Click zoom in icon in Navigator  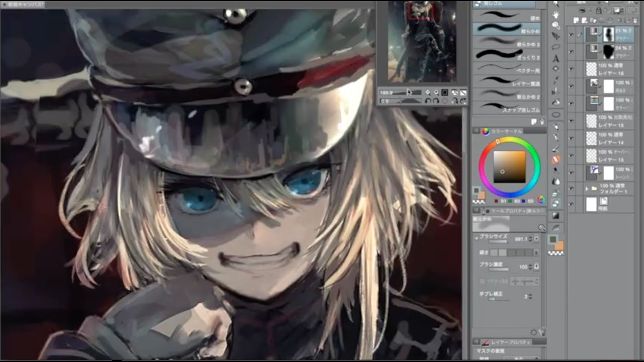click(436, 93)
